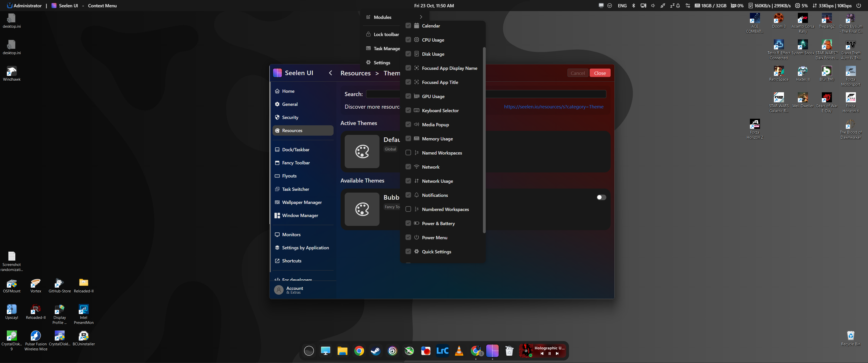
Task: Open the start circle icon in dock
Action: [x=309, y=351]
